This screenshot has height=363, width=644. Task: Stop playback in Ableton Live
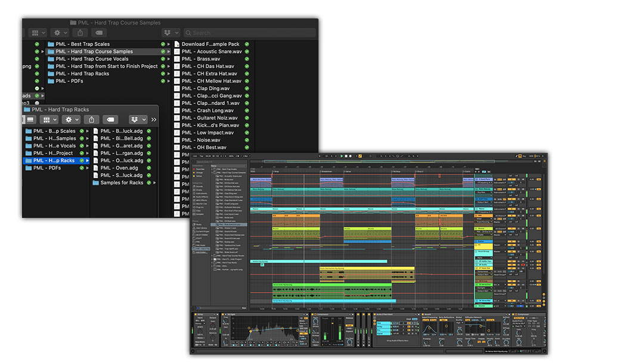point(346,156)
